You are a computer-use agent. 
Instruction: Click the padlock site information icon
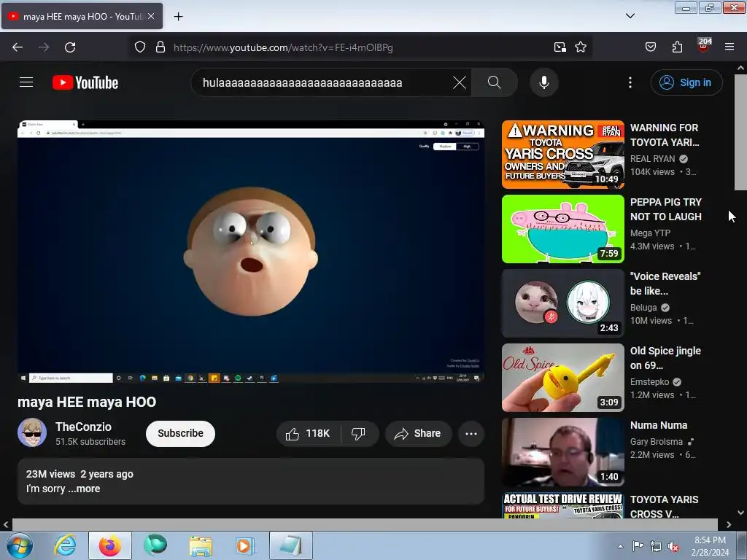point(160,47)
